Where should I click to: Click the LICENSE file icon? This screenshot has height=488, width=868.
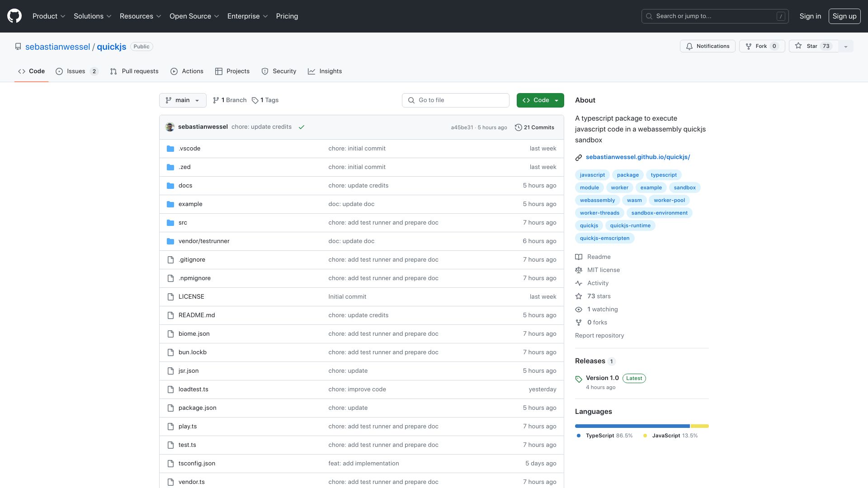170,297
